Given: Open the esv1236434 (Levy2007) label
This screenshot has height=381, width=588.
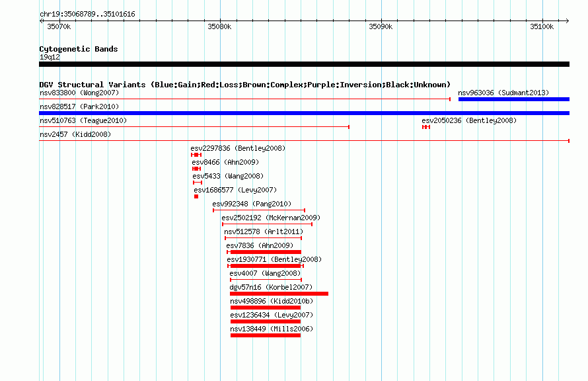Looking at the screenshot, I should point(272,315).
